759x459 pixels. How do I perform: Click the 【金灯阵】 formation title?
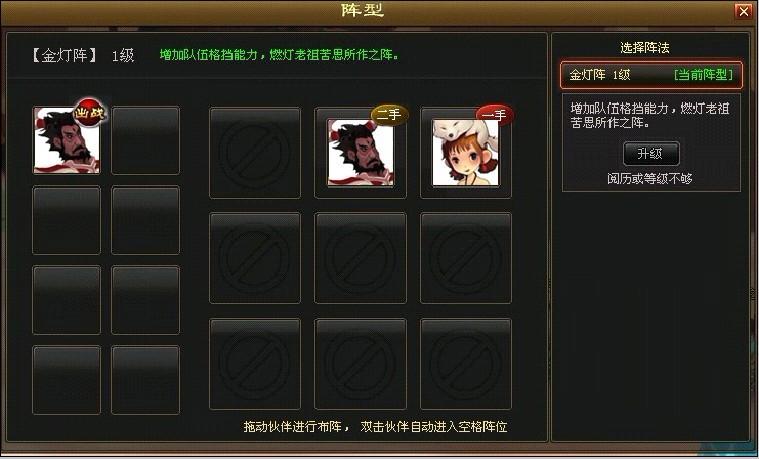[x=64, y=55]
